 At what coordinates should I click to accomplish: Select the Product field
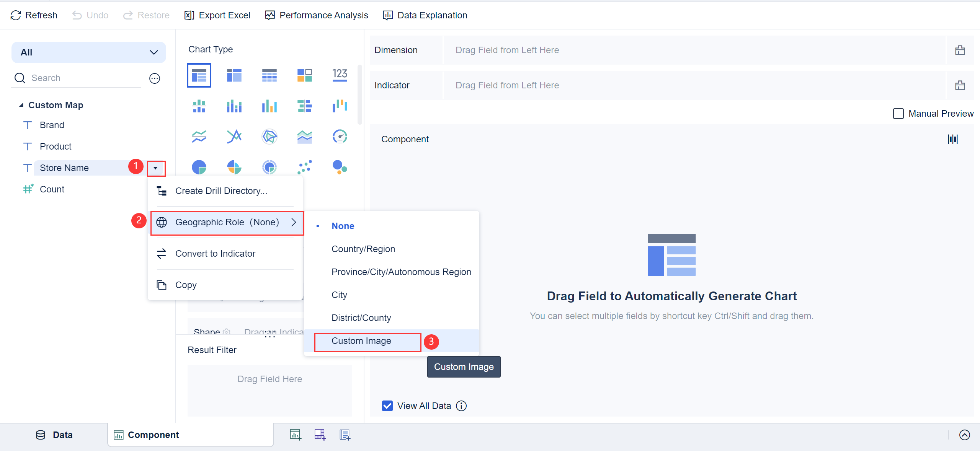coord(56,147)
